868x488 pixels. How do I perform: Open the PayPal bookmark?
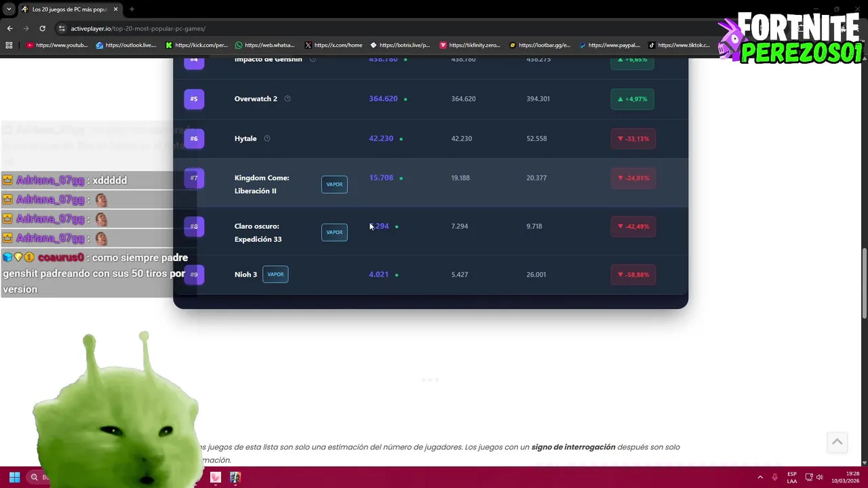click(x=610, y=45)
